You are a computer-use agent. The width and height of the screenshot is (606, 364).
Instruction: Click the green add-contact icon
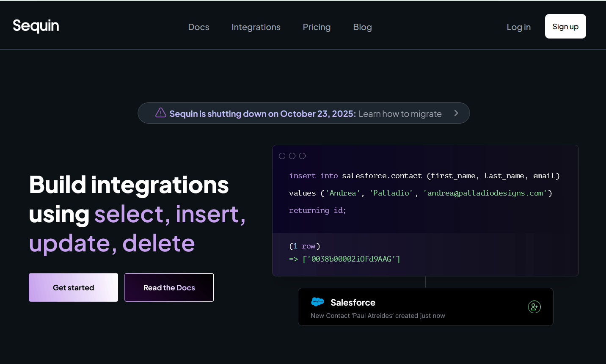tap(534, 307)
